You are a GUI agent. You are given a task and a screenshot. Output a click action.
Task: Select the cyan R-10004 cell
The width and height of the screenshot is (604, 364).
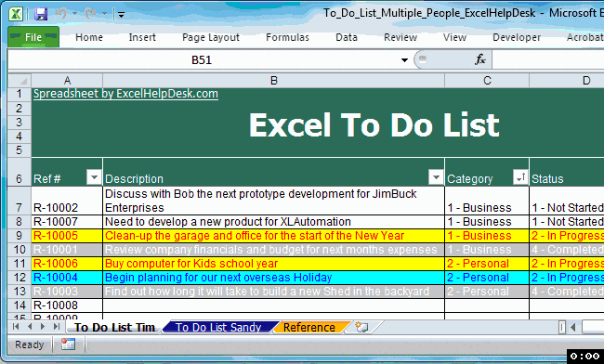click(67, 278)
